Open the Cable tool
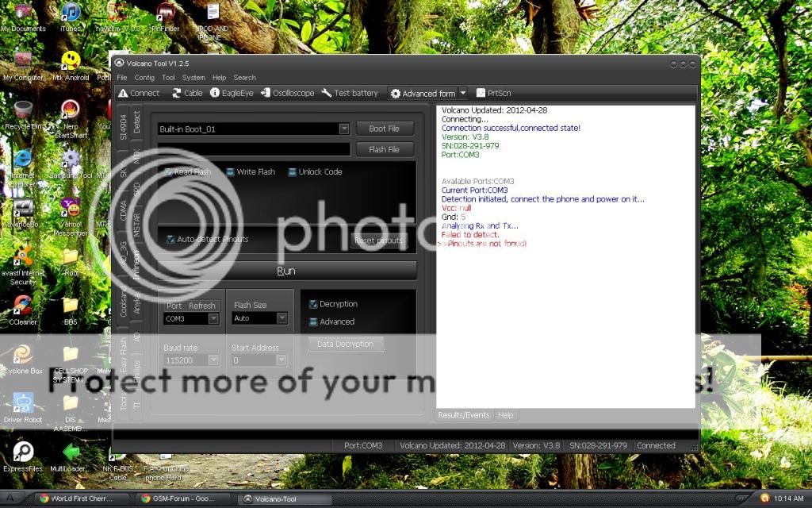812x508 pixels. click(x=177, y=94)
